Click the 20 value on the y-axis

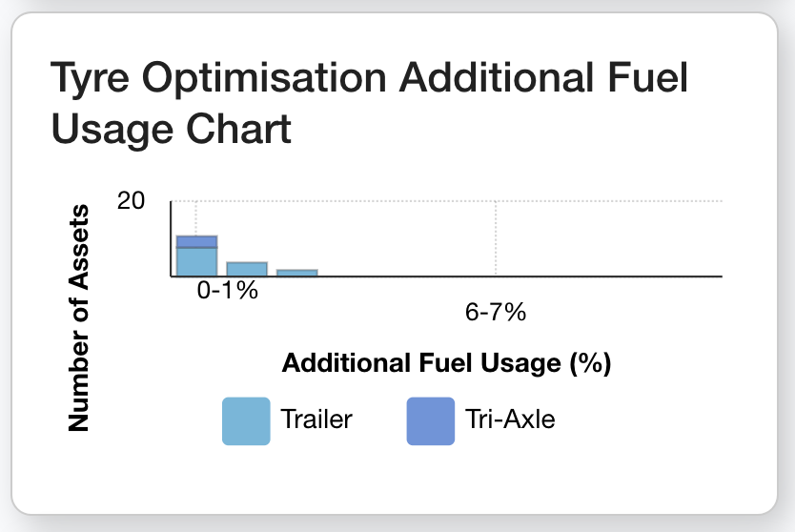pyautogui.click(x=130, y=201)
